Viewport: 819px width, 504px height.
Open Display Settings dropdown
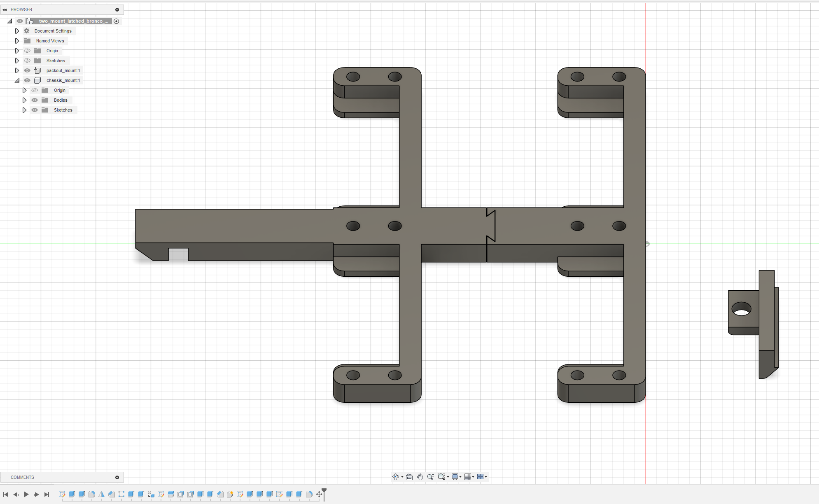(456, 477)
